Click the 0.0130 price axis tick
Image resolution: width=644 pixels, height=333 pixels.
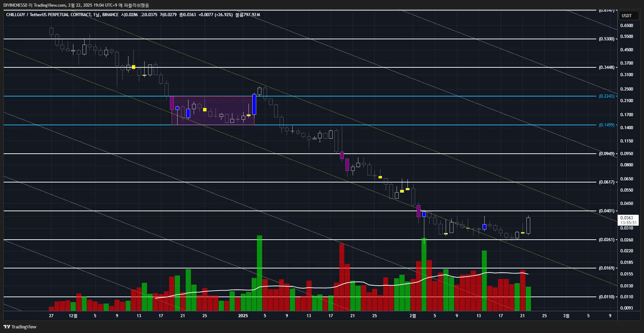point(627,286)
